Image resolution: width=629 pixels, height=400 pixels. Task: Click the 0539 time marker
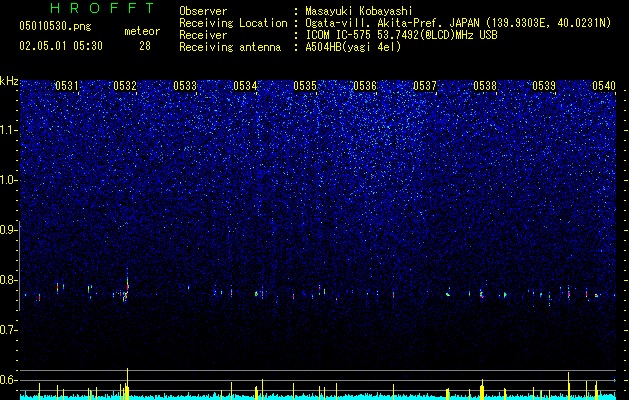pyautogui.click(x=544, y=86)
